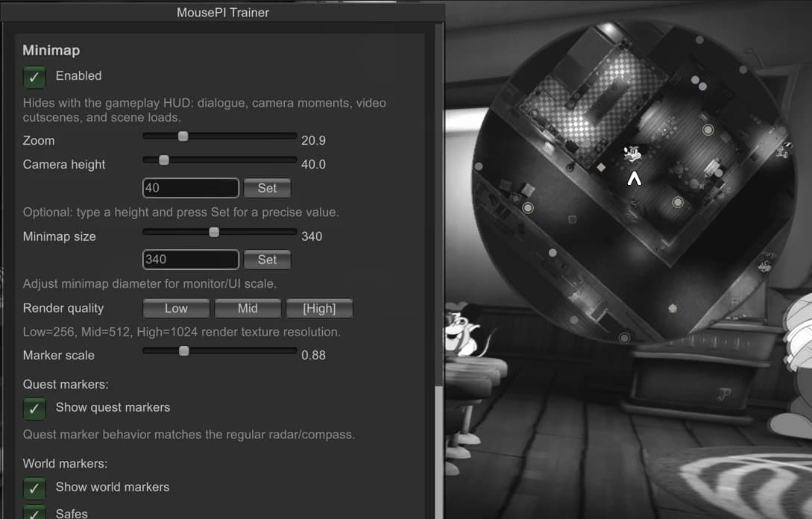Image resolution: width=812 pixels, height=519 pixels.
Task: Click the mouse icon at the minimap's lower right
Action: [765, 262]
